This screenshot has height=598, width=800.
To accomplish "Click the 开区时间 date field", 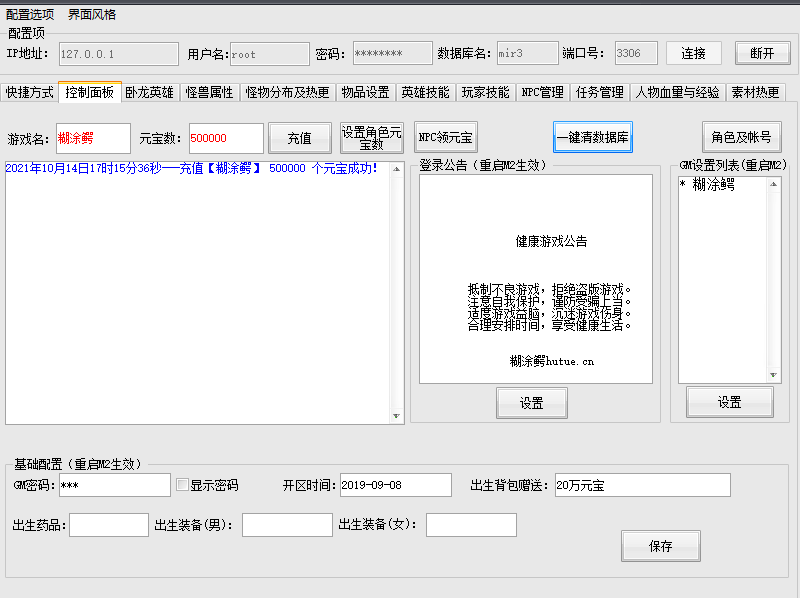I will point(396,485).
